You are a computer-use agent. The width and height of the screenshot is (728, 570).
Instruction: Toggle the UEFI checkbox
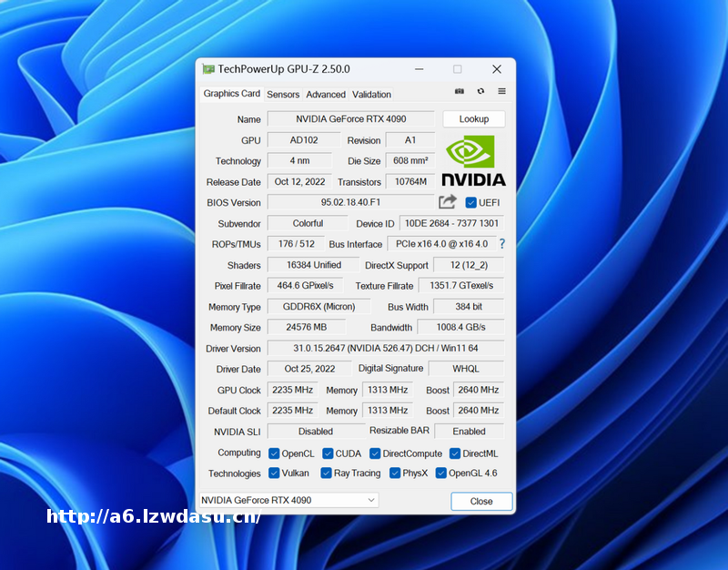pos(470,202)
